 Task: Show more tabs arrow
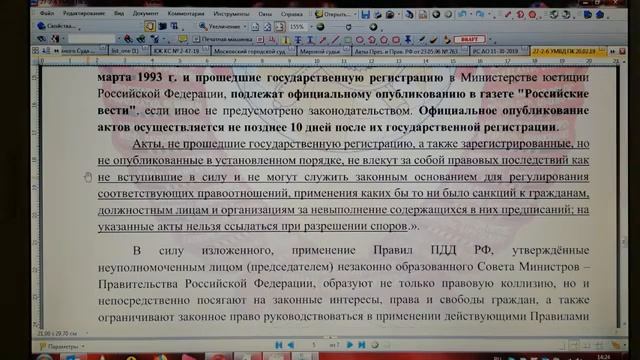point(612,51)
